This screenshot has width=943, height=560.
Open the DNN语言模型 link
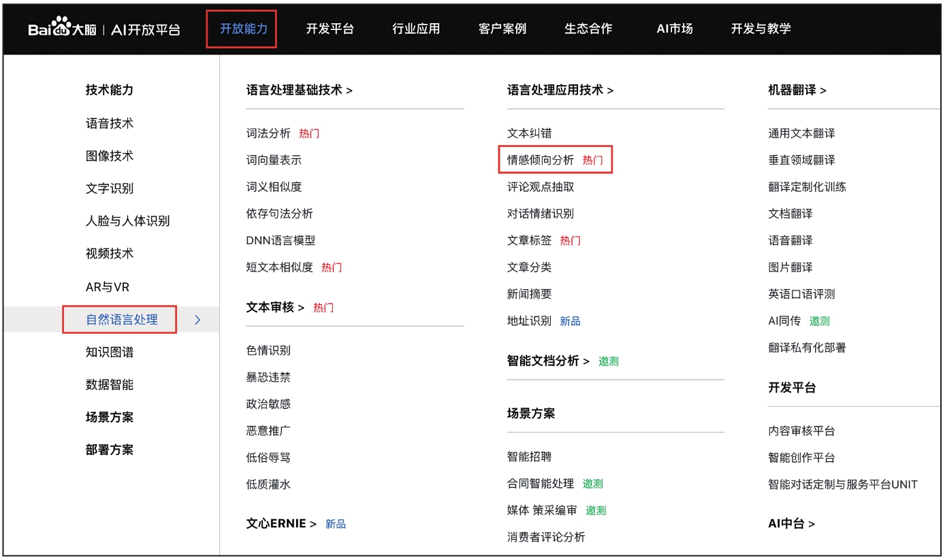[x=281, y=241]
